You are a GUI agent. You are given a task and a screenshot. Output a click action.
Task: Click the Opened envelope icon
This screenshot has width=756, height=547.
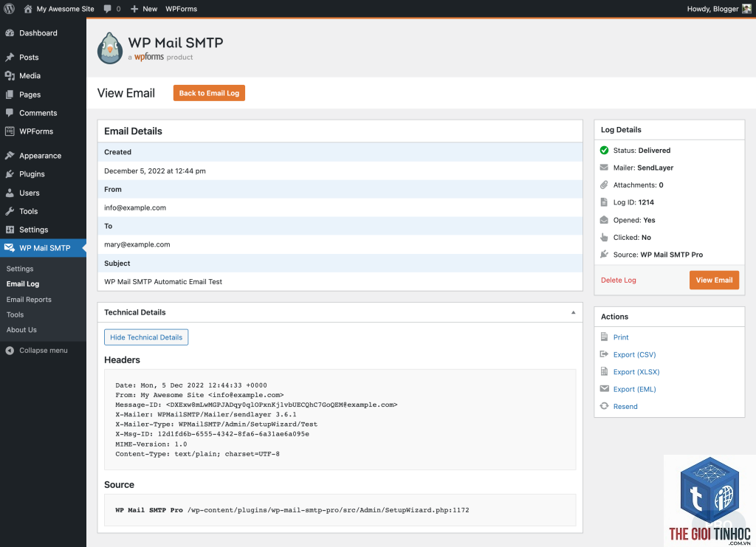tap(604, 220)
